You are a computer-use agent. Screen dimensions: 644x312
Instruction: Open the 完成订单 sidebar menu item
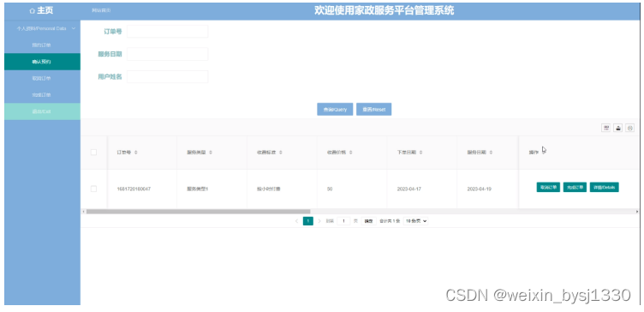41,95
